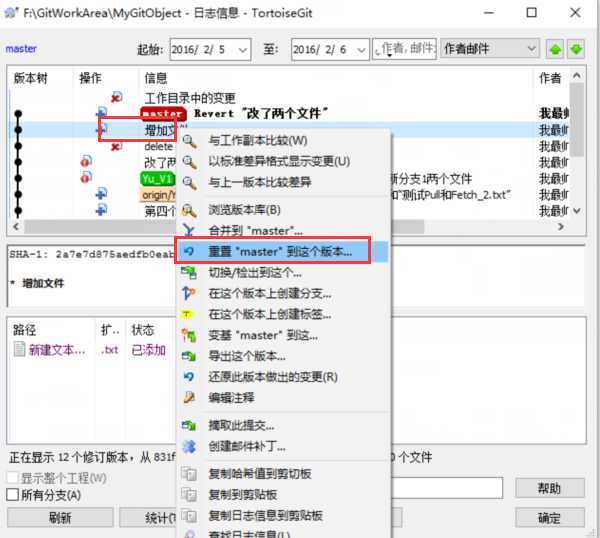Screen dimensions: 600x538
Task: Click the log list scroll left arrow
Action: click(16, 227)
